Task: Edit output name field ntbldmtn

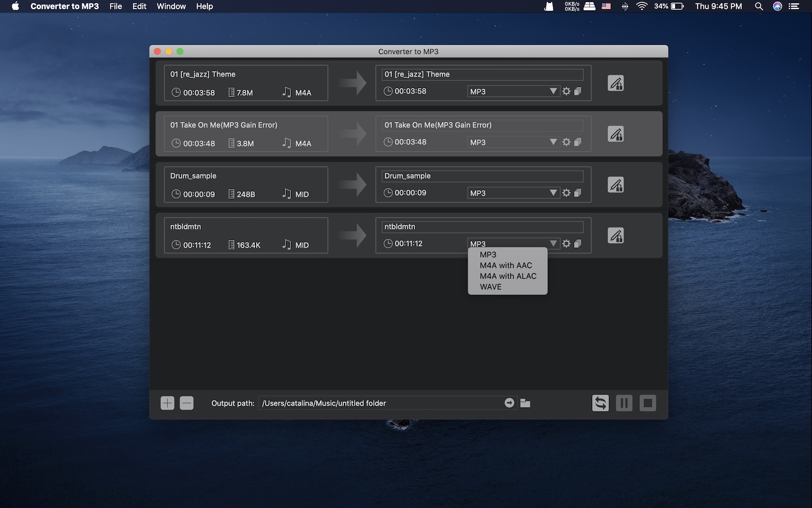Action: 483,227
